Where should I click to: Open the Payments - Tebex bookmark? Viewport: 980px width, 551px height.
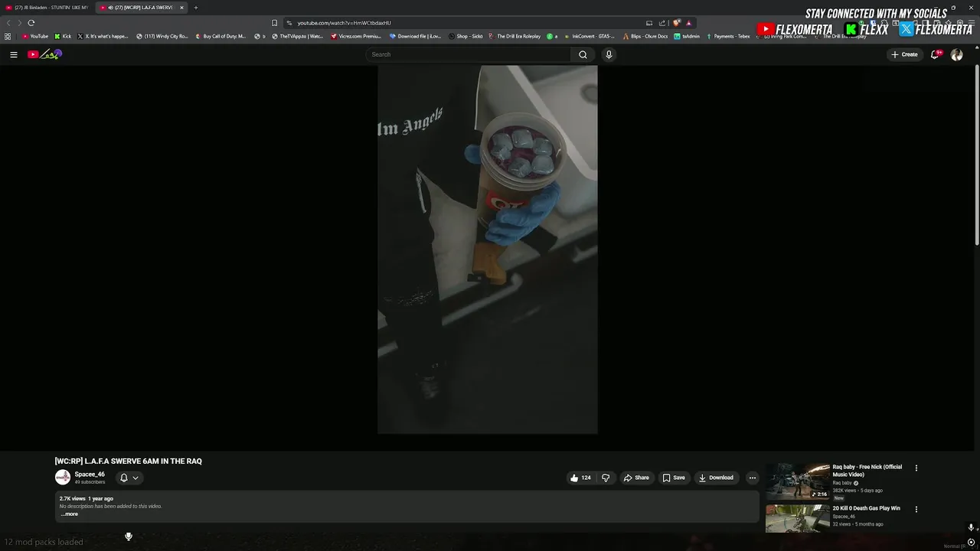[728, 36]
